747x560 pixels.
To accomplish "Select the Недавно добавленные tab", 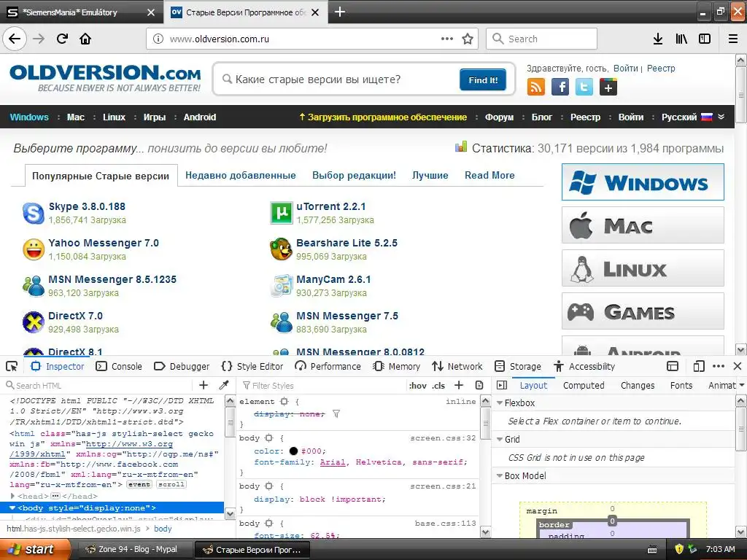I will pyautogui.click(x=241, y=175).
